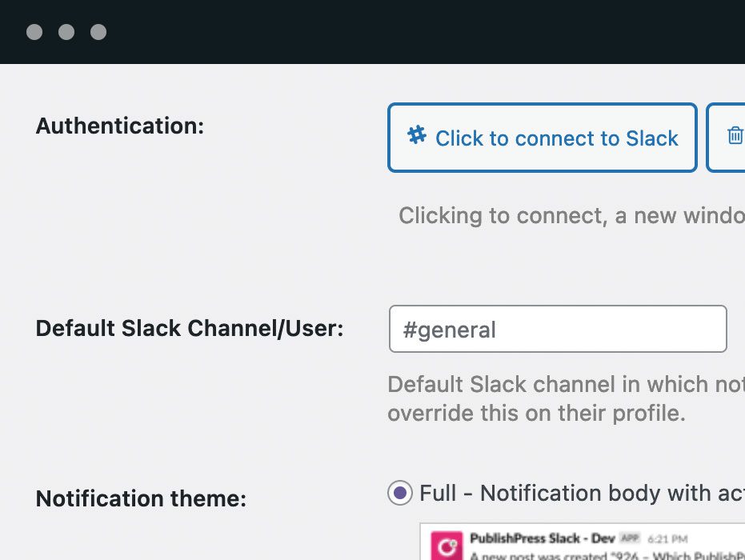
Task: Click the 'Notification theme:' label
Action: click(x=141, y=498)
